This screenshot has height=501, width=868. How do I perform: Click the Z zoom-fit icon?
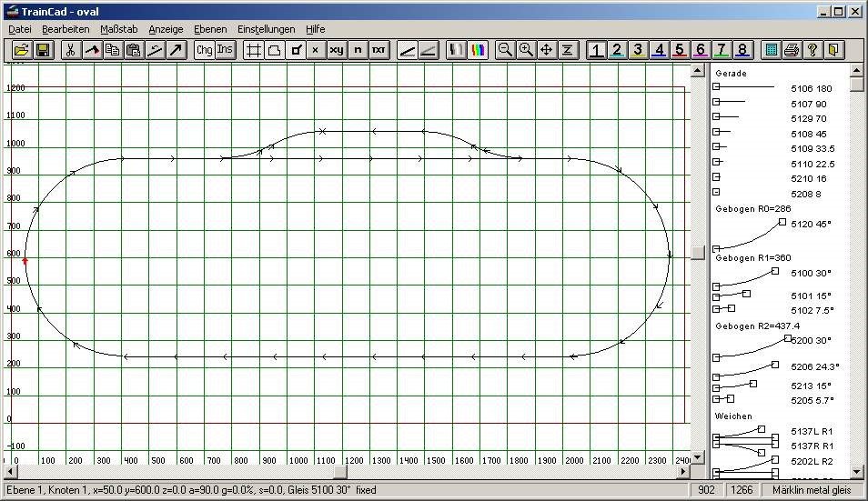point(568,50)
